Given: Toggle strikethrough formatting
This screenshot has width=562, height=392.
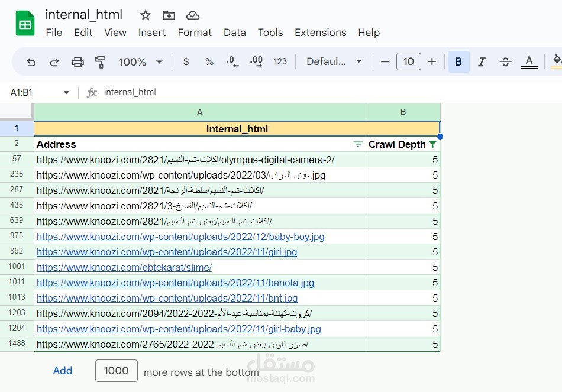Looking at the screenshot, I should (505, 61).
